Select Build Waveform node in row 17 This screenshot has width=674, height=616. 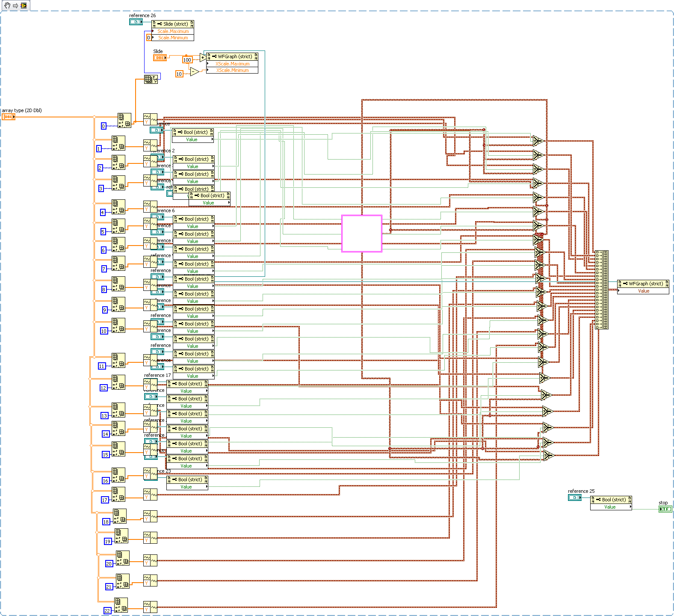150,494
